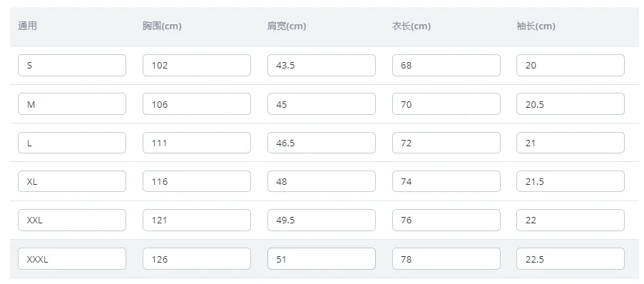Screen dimensions: 644x284
Task: Click the chest field showing 111
Action: pos(197,143)
